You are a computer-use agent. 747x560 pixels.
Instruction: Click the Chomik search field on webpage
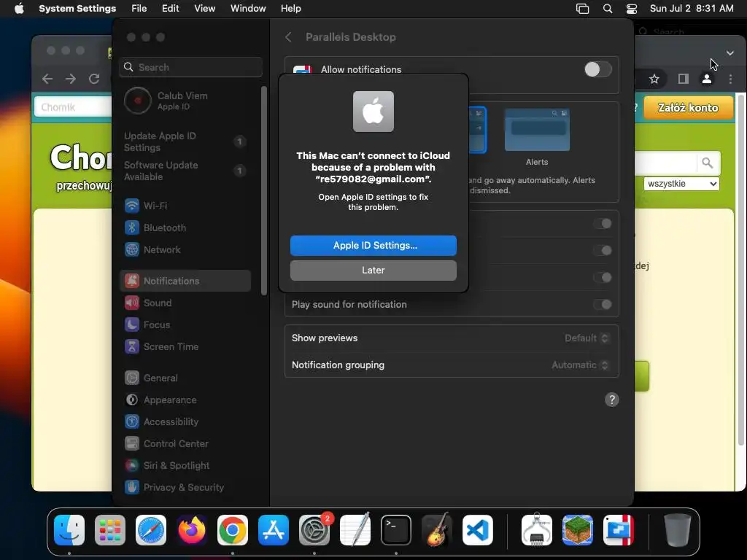(73, 107)
